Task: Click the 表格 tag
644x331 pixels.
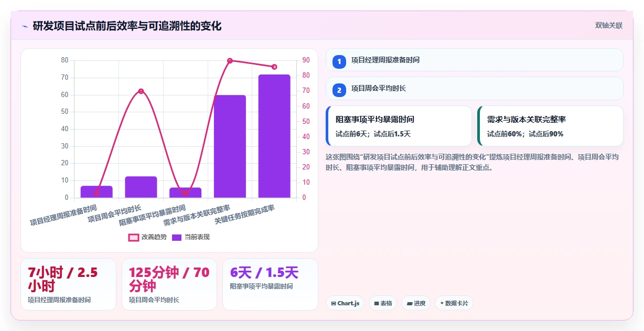Action: point(383,303)
